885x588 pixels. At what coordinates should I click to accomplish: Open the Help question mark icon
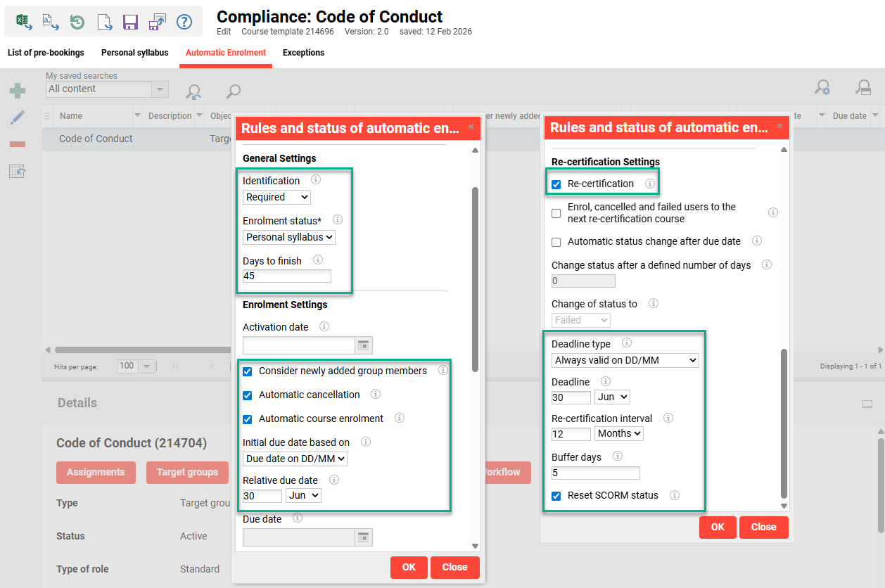pyautogui.click(x=184, y=22)
